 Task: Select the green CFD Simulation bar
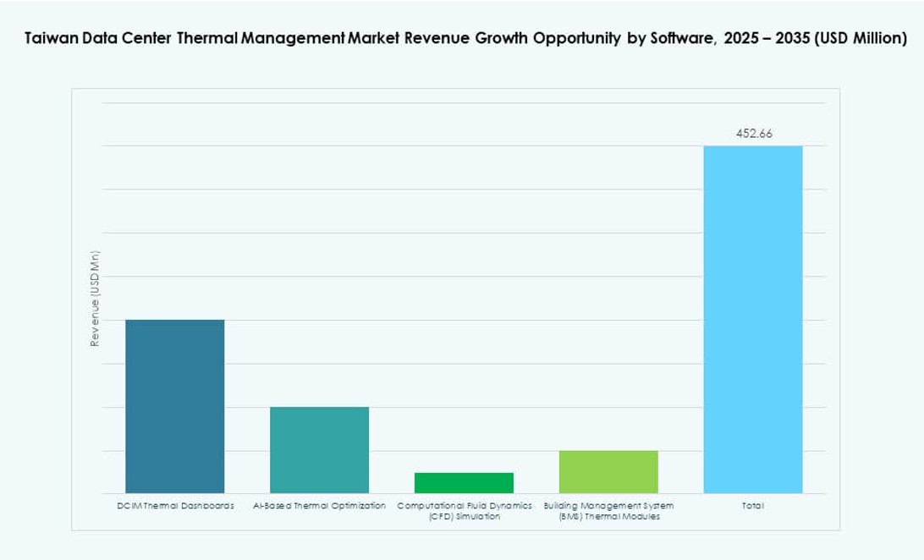[x=464, y=482]
